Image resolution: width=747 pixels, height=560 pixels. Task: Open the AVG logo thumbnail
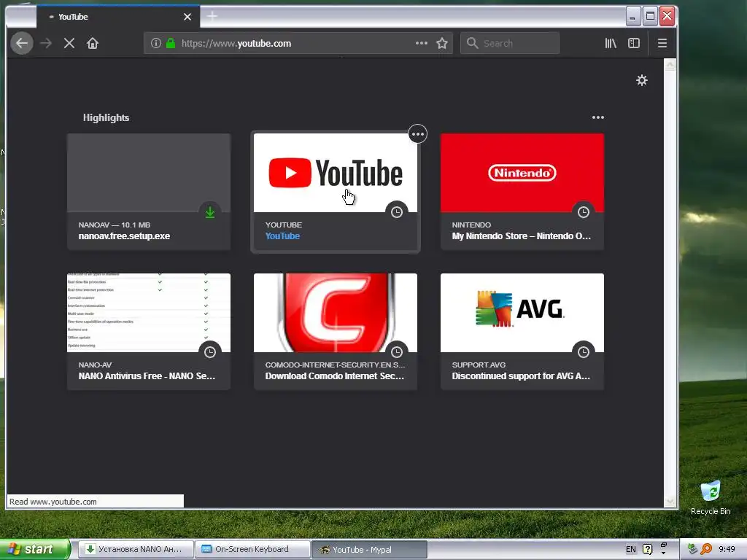pos(522,313)
